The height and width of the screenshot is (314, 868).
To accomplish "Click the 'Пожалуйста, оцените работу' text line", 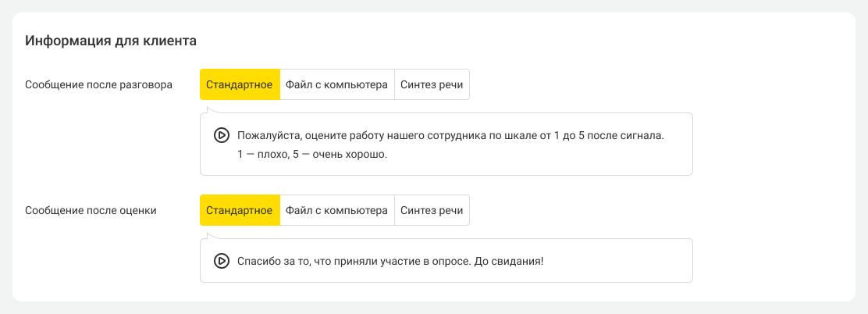I will coord(450,135).
